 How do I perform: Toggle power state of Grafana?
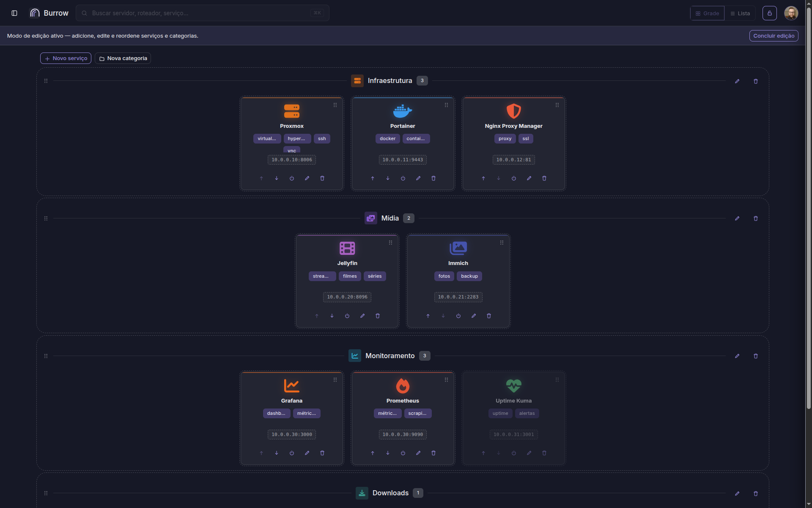[292, 453]
